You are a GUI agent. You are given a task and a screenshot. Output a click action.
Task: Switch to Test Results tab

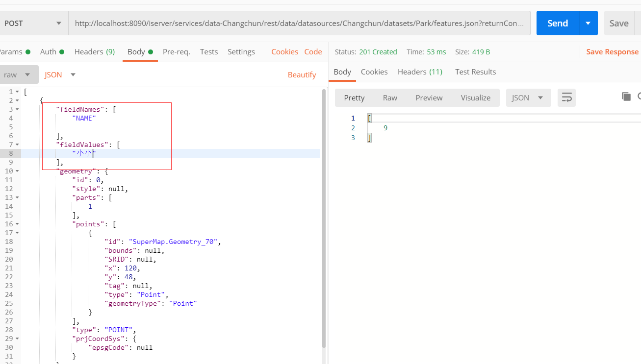coord(475,72)
